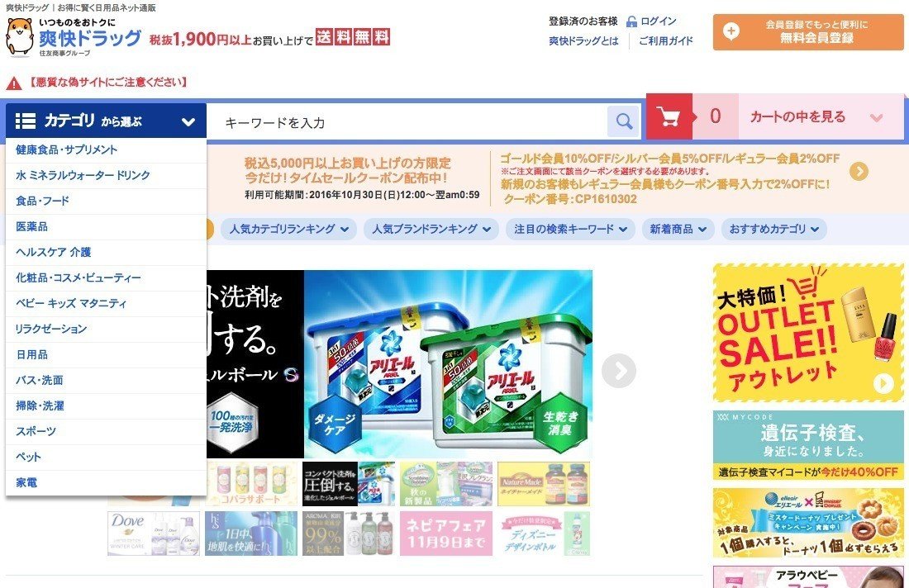Click the plus icon on 無料会員登録
Screen dimensions: 909x588
pyautogui.click(x=731, y=31)
